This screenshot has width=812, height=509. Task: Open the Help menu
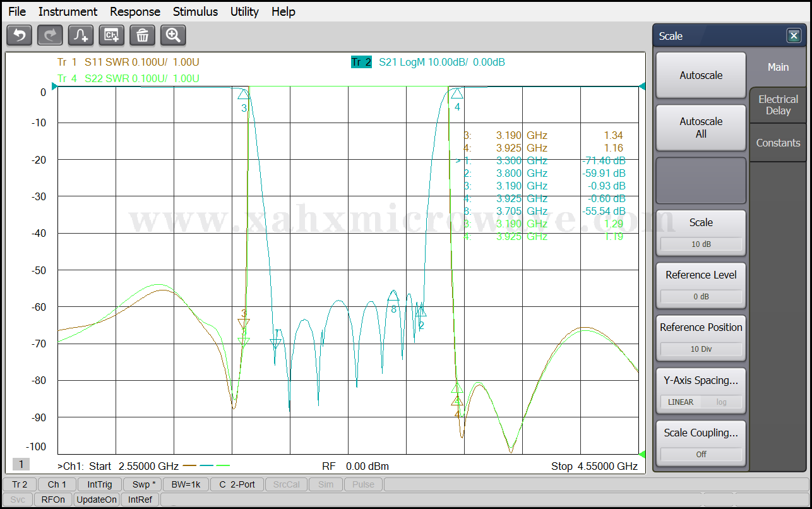[x=284, y=11]
